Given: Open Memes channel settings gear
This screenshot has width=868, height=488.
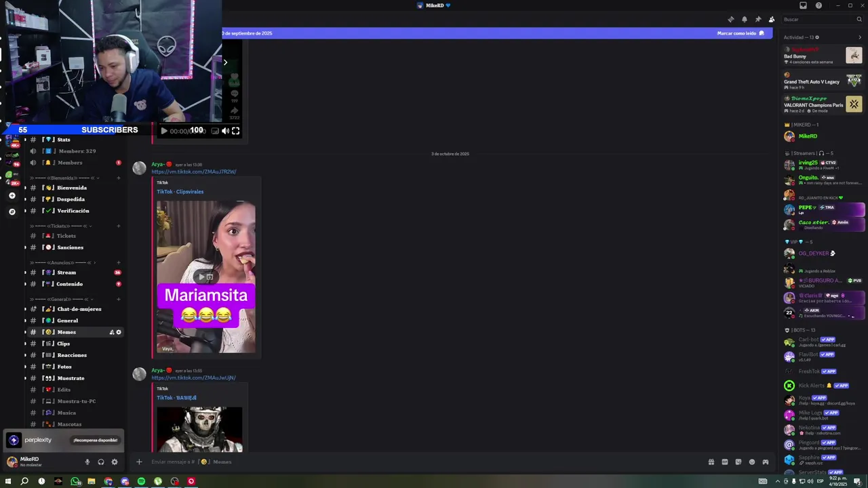Looking at the screenshot, I should tap(119, 332).
